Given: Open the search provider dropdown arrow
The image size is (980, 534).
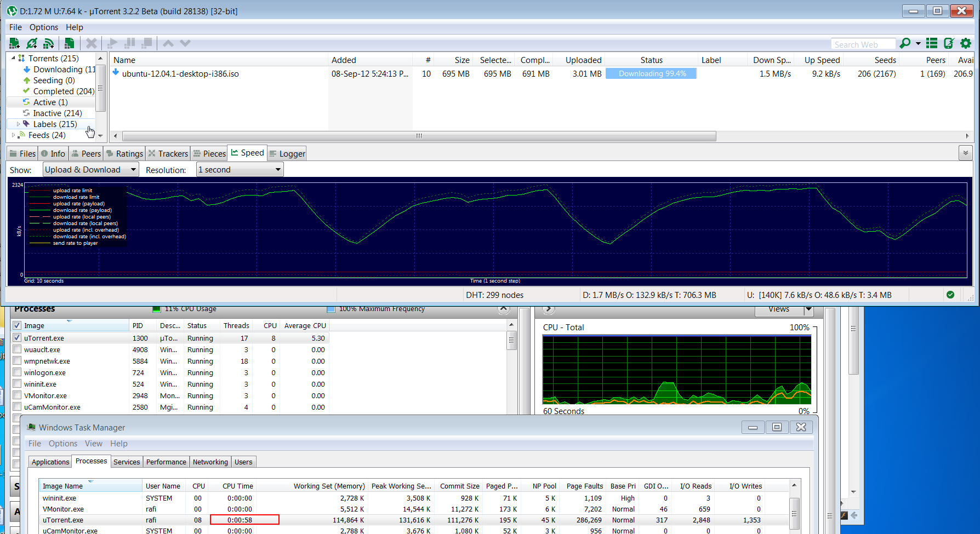Looking at the screenshot, I should tap(918, 43).
